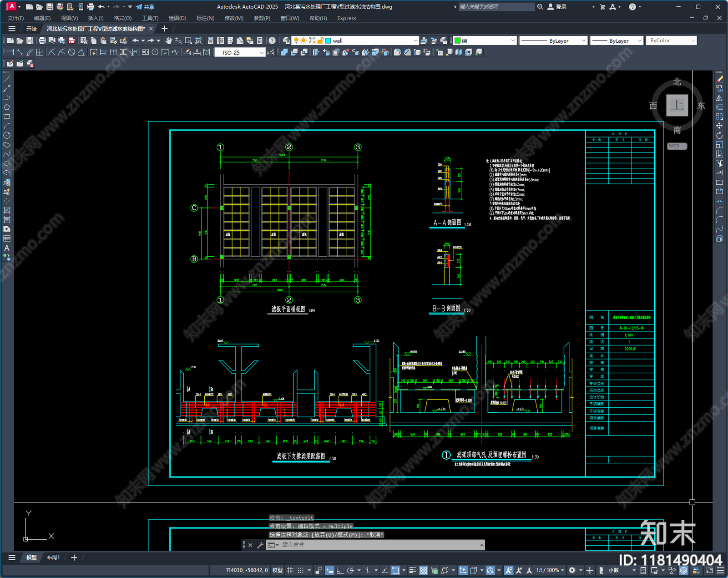
Task: Select the Line tool in the draw toolbar
Action: [7, 79]
